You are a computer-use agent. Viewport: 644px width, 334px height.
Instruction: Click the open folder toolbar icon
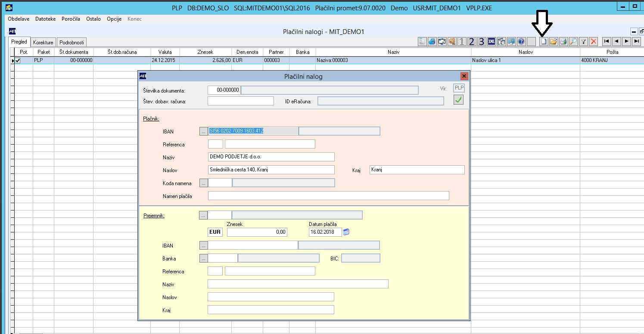554,41
